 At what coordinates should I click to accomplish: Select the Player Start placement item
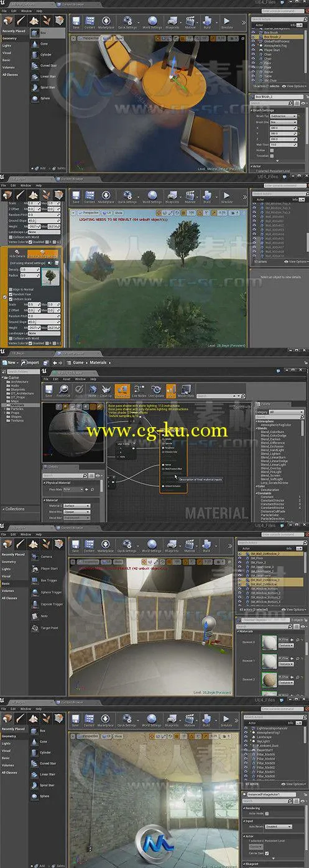tap(48, 569)
